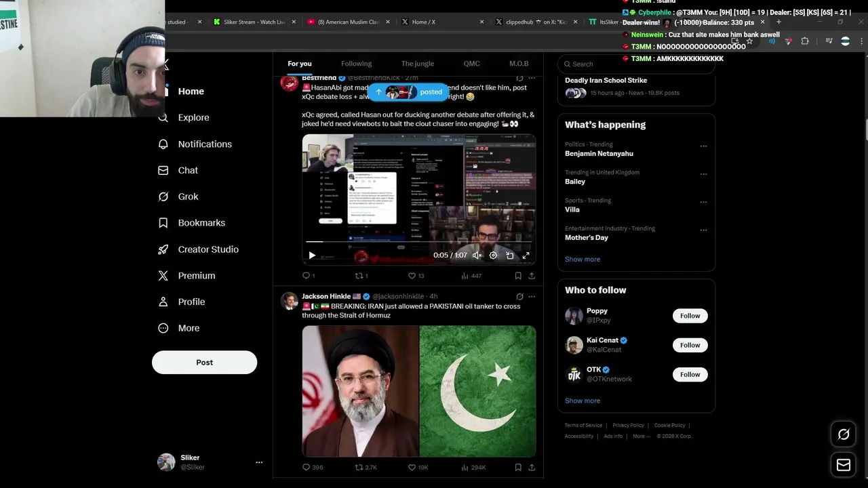Expand Show more under Who to follow
The height and width of the screenshot is (488, 868).
(583, 401)
